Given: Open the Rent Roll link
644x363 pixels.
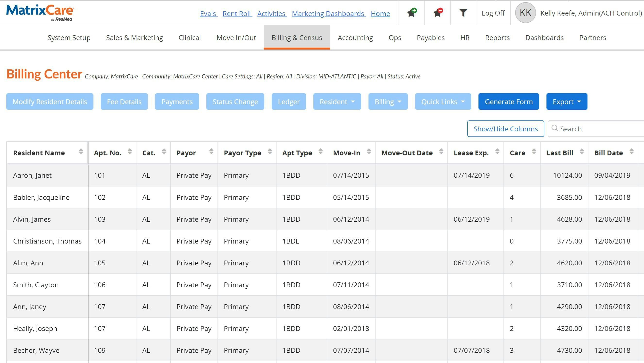Looking at the screenshot, I should click(x=236, y=14).
